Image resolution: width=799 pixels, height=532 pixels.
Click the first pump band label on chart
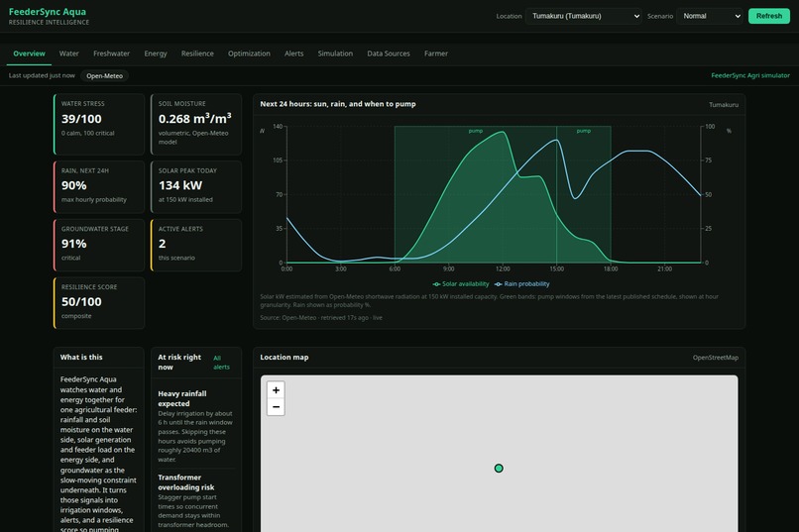click(x=476, y=131)
